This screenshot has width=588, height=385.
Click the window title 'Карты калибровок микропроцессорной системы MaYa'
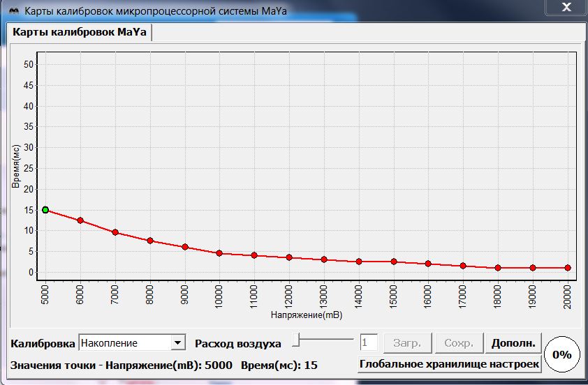(156, 11)
